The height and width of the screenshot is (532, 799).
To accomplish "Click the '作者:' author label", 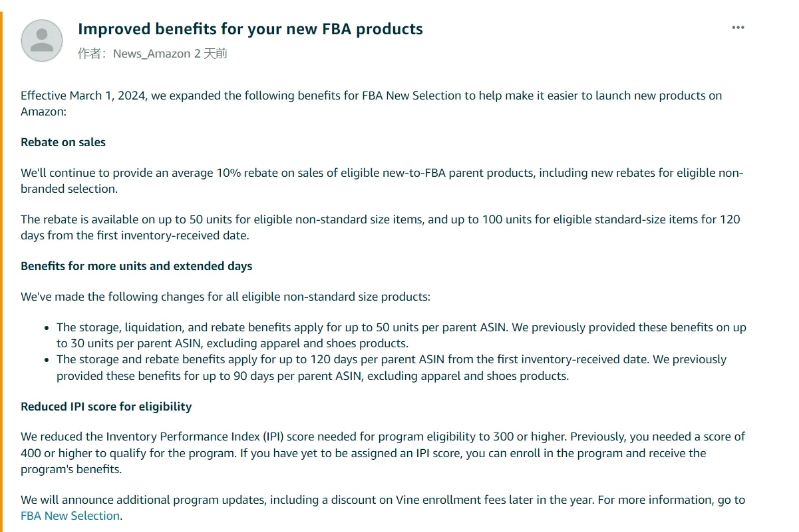I will [92, 54].
